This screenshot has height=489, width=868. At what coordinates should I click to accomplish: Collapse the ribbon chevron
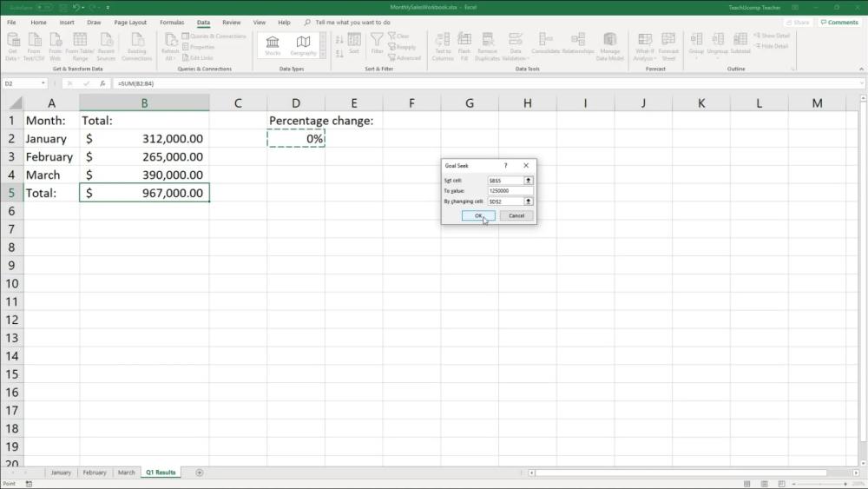coord(861,69)
